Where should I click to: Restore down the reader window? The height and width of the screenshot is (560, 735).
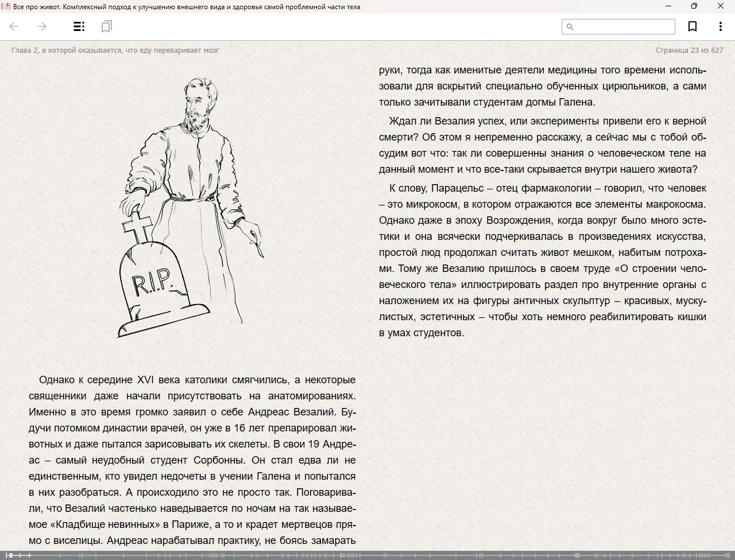tap(694, 6)
